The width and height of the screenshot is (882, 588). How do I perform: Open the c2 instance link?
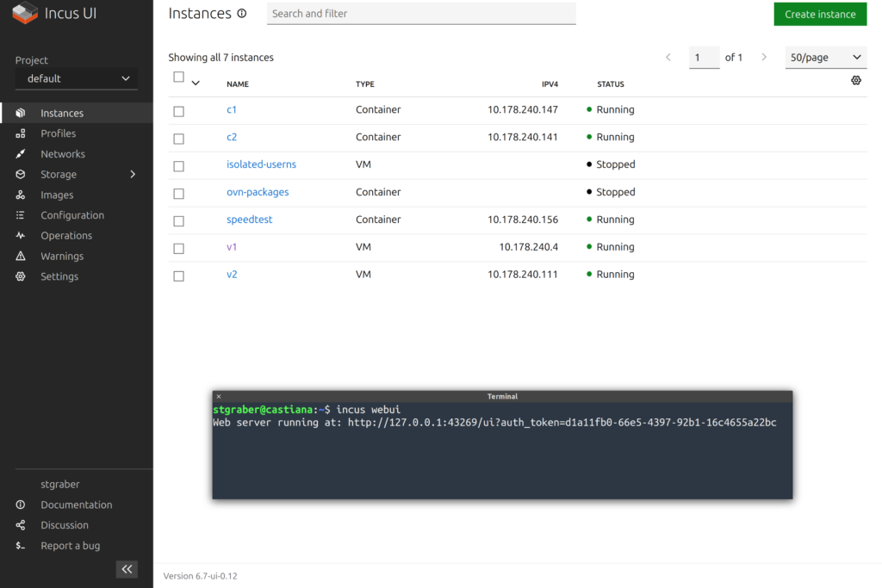point(232,137)
